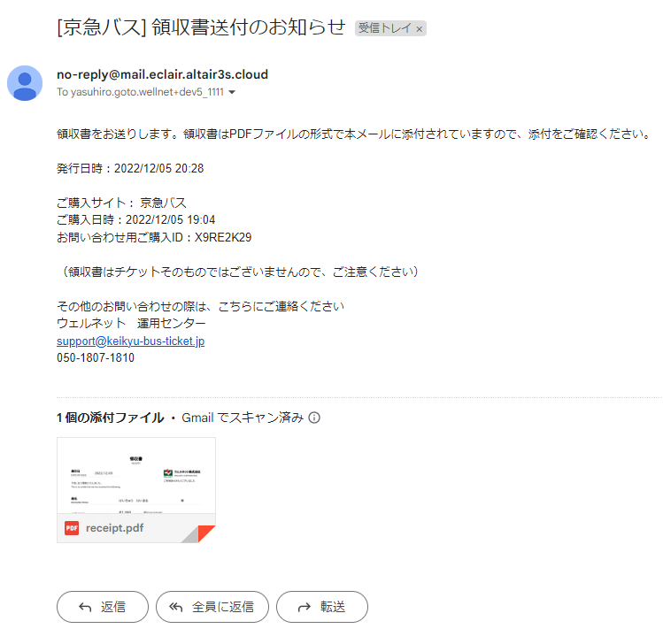
Task: Remove the 受信トレイ label with its x
Action: tap(419, 29)
